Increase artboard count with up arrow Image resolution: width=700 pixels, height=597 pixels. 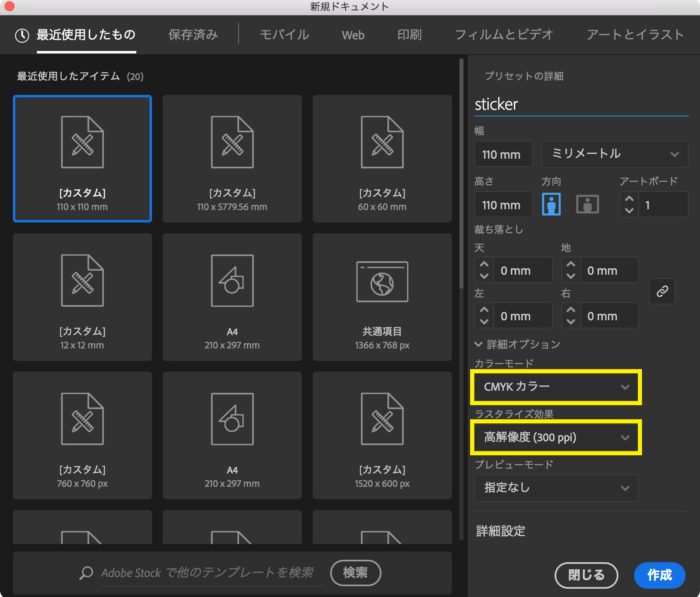tap(629, 198)
